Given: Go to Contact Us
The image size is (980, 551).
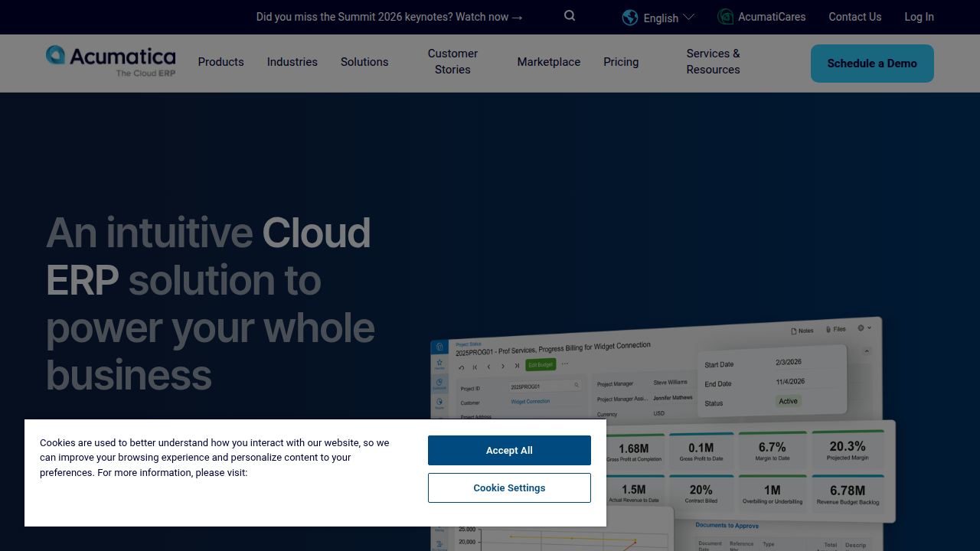Looking at the screenshot, I should coord(855,17).
